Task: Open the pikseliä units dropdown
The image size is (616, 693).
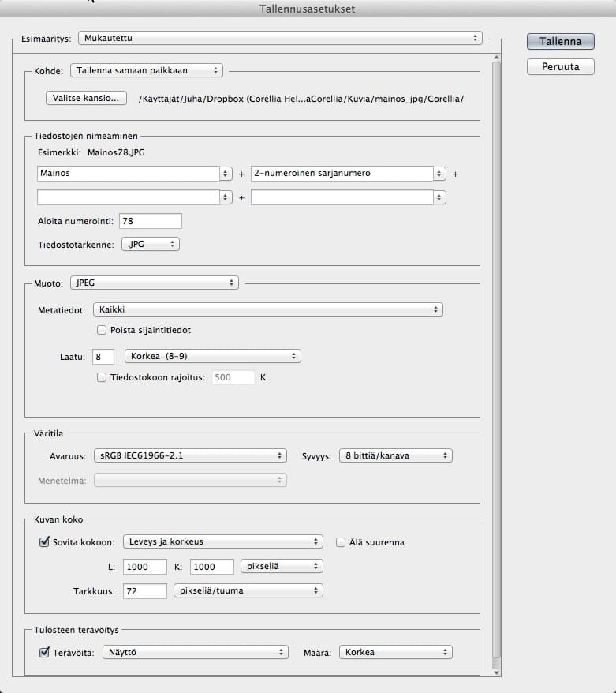Action: click(x=282, y=566)
